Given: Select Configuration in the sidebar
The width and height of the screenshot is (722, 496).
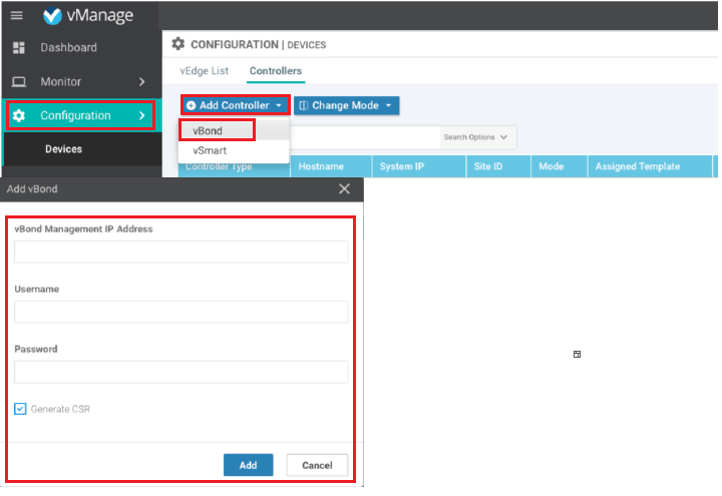Looking at the screenshot, I should 81,116.
